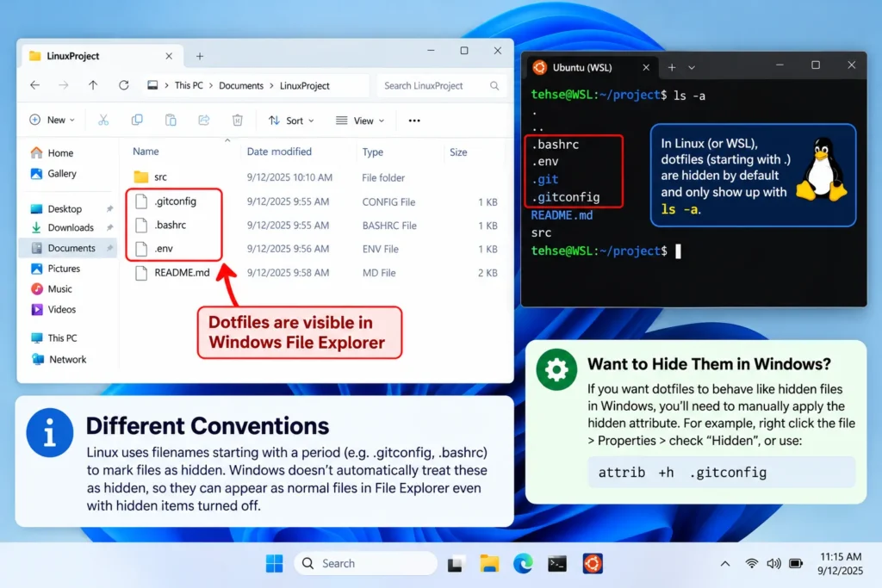Screen dimensions: 882x588
Task: Add a new File Explorer tab with plus
Action: tap(200, 56)
